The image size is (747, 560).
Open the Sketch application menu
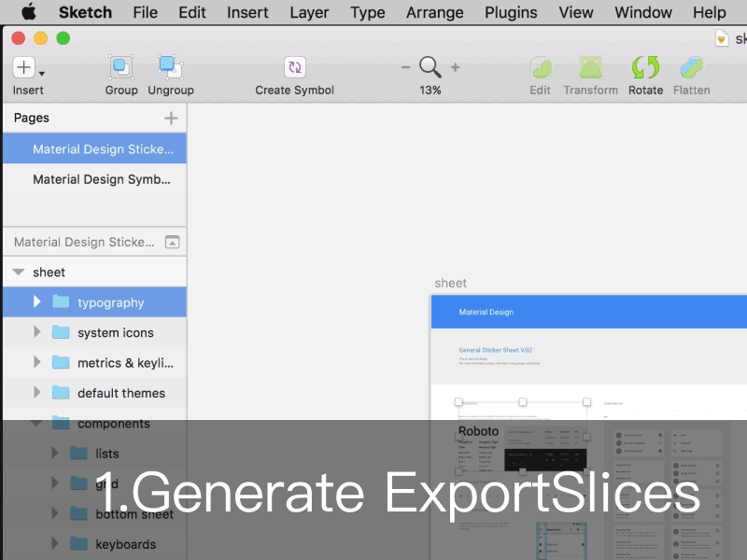(85, 12)
